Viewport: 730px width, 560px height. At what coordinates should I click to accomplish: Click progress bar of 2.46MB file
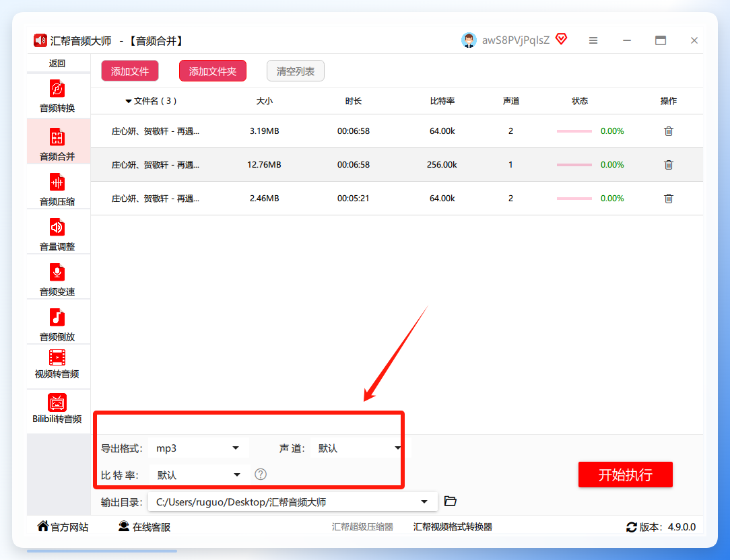574,199
